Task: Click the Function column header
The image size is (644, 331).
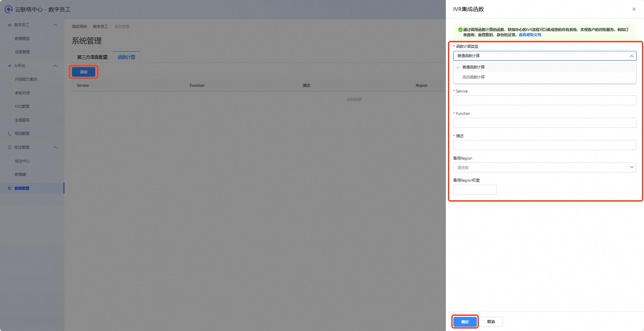Action: point(197,85)
